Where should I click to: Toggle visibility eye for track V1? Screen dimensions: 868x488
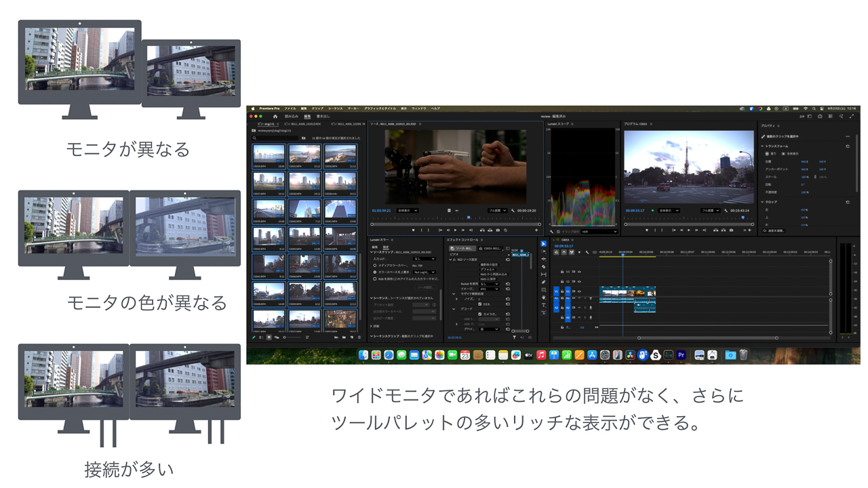[579, 291]
